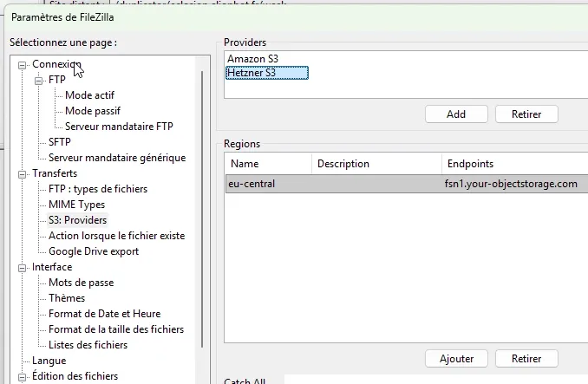The image size is (588, 384).
Task: Select Amazon S3 in Providers list
Action: pyautogui.click(x=252, y=59)
